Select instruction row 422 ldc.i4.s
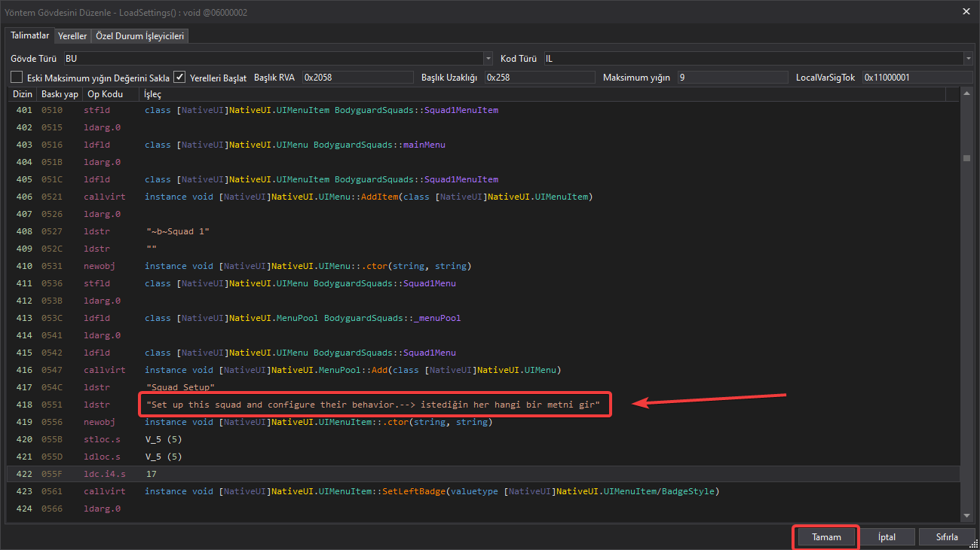This screenshot has height=550, width=980. click(104, 474)
